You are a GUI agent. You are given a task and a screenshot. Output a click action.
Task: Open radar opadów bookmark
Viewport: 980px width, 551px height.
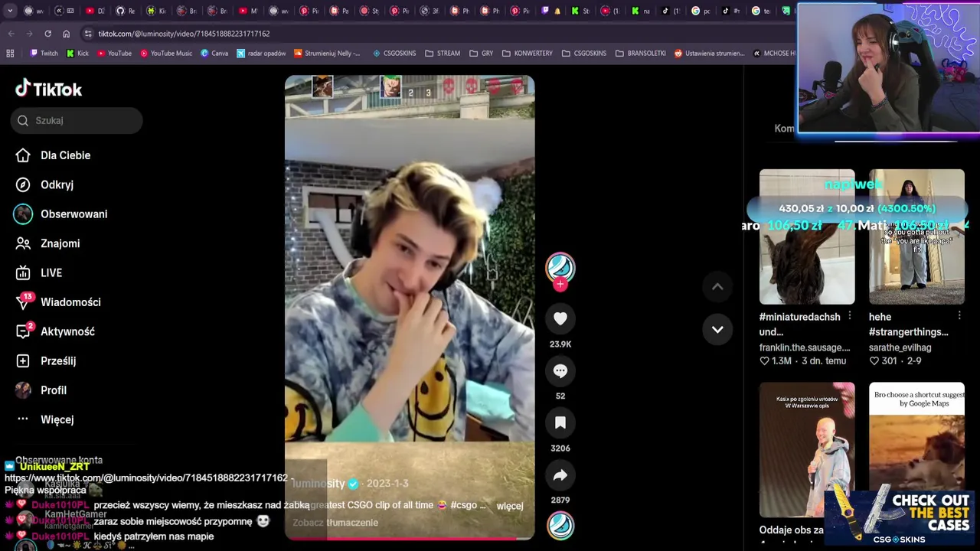point(261,54)
